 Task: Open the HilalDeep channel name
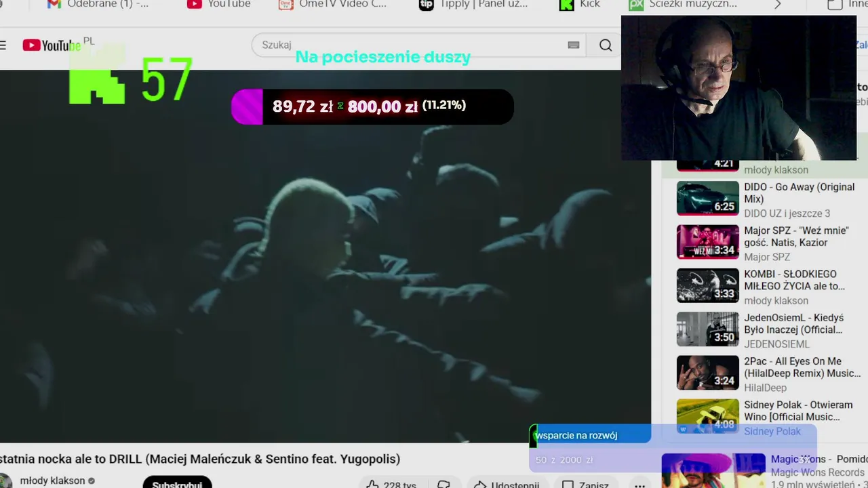(x=765, y=388)
